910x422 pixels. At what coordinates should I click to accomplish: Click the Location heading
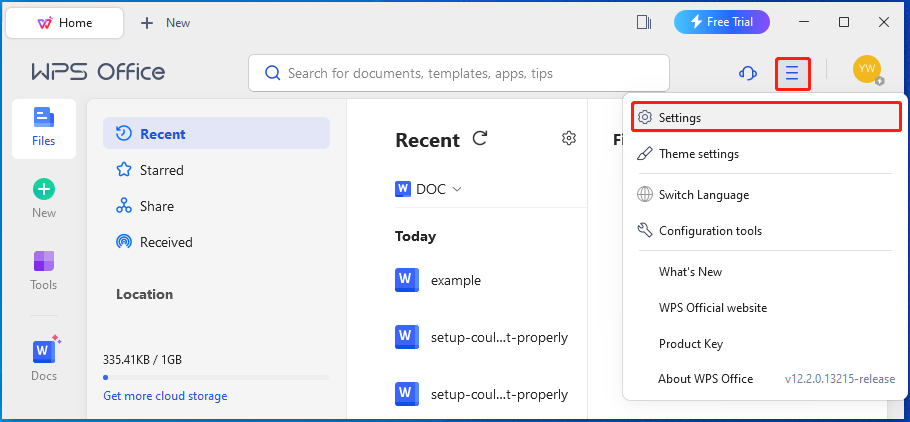145,294
